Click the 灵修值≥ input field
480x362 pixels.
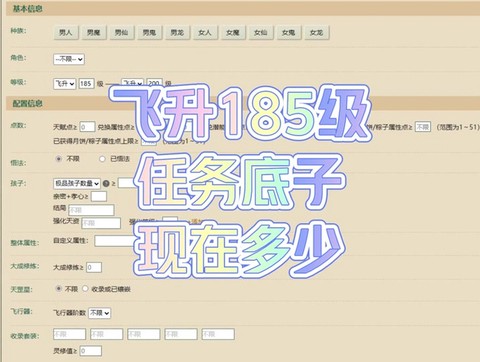(x=91, y=351)
